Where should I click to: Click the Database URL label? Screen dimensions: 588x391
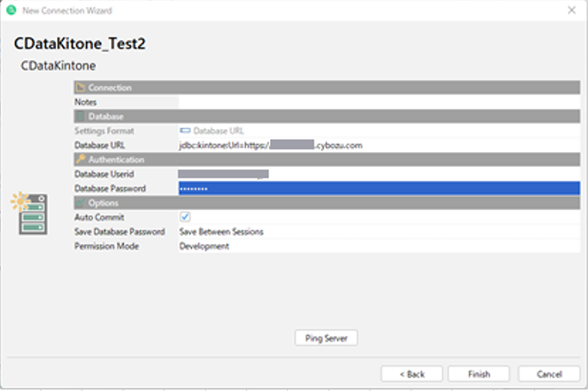click(99, 145)
